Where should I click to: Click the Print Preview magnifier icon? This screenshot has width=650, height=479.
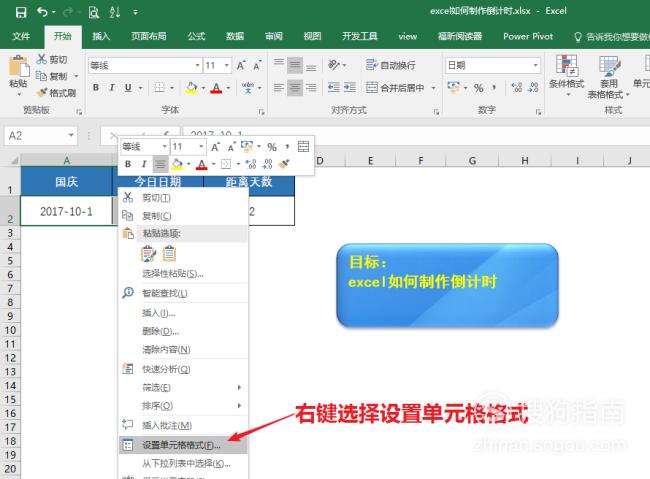(x=94, y=12)
